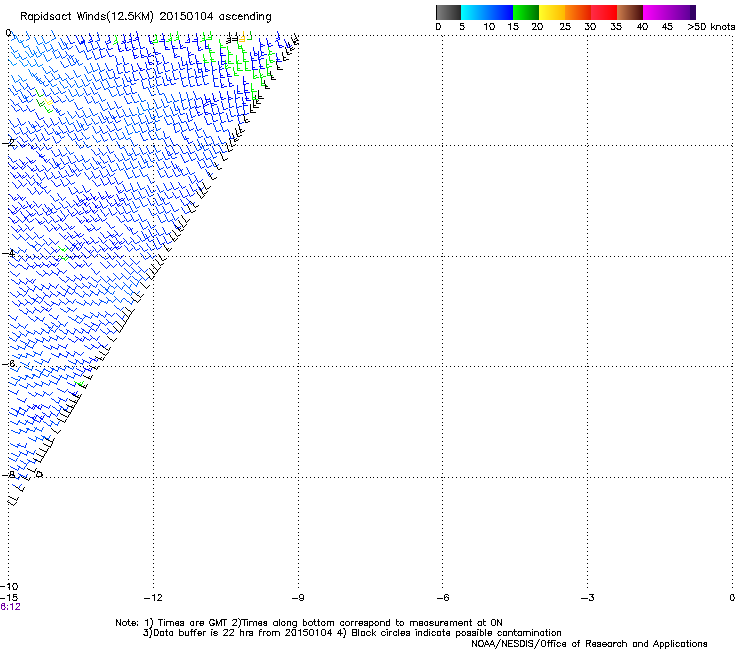
Task: Click the '-6' longitude axis label
Action: click(443, 598)
